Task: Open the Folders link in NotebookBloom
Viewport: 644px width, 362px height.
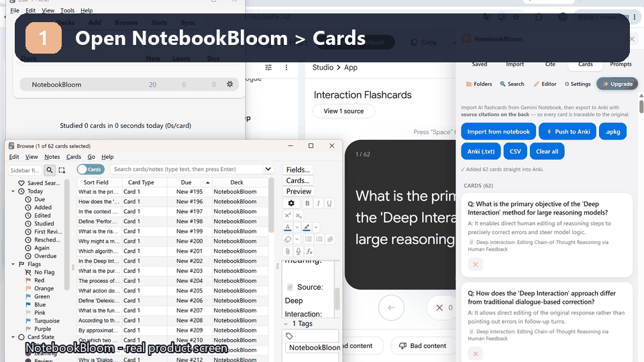Action: (x=478, y=84)
